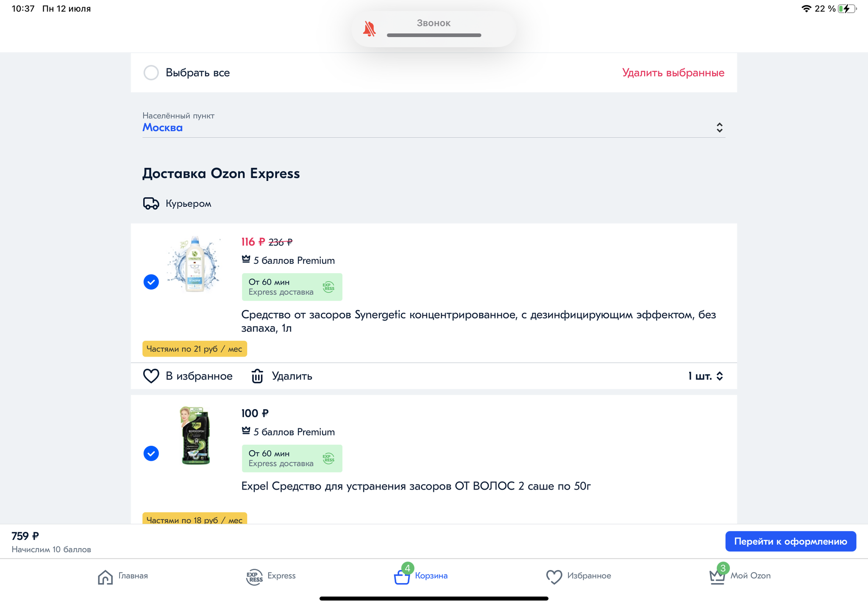
Task: Open the Expel product title link
Action: (416, 486)
